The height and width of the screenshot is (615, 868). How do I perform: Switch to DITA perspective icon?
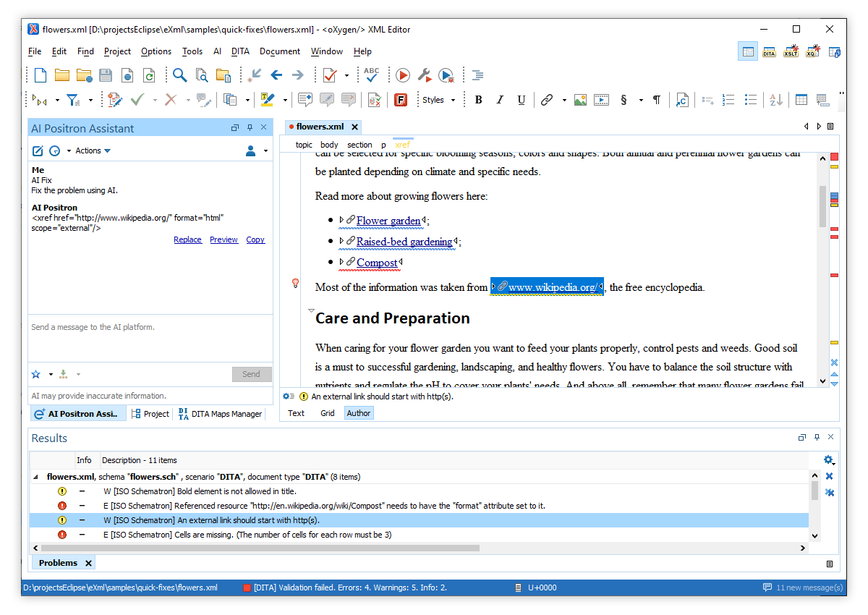[x=770, y=51]
